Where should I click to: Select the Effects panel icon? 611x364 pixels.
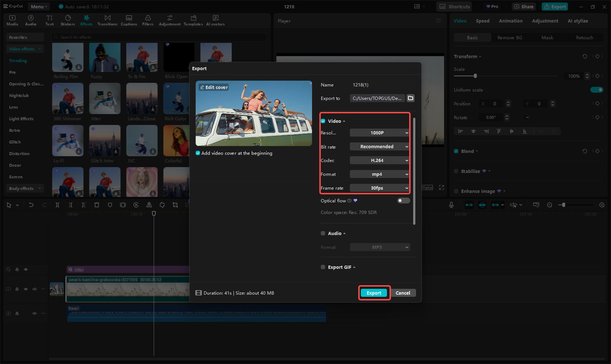click(x=86, y=20)
